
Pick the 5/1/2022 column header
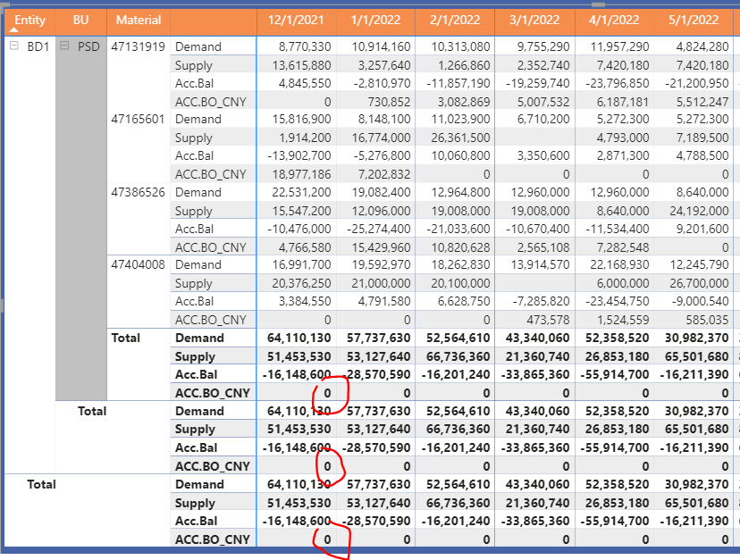coord(694,20)
